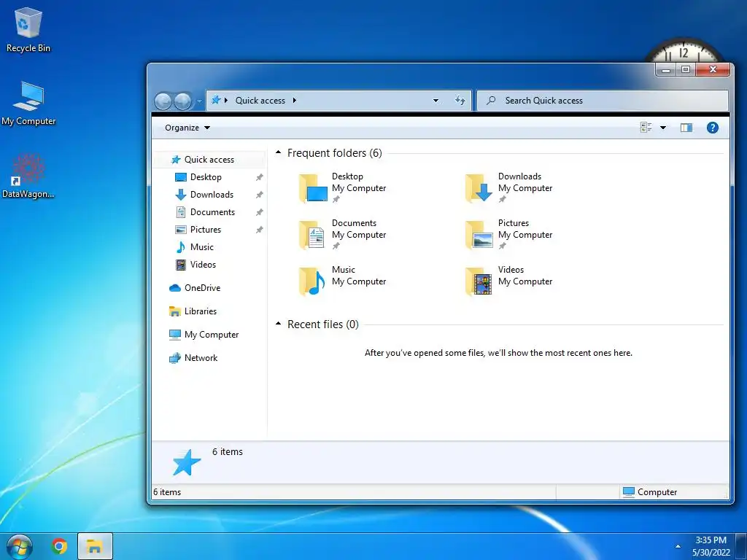Select the Music folder icon in Frequent folders
The width and height of the screenshot is (747, 560).
click(312, 281)
